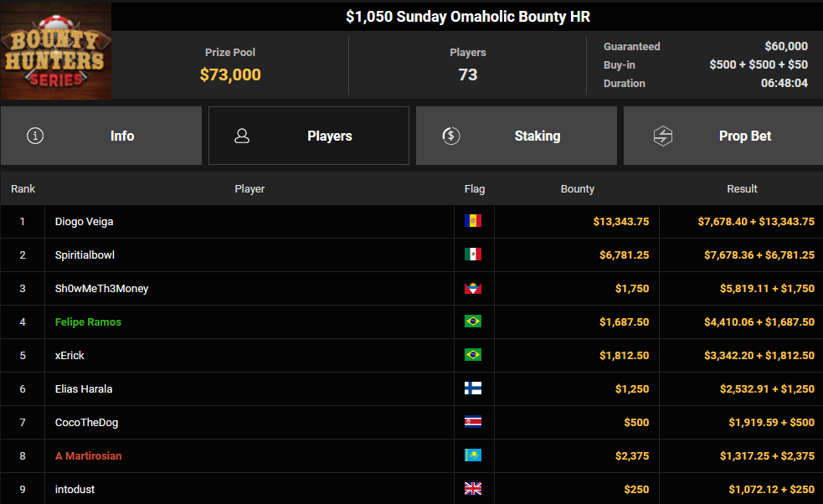This screenshot has height=504, width=823.
Task: Switch to the Staking tab
Action: click(517, 136)
